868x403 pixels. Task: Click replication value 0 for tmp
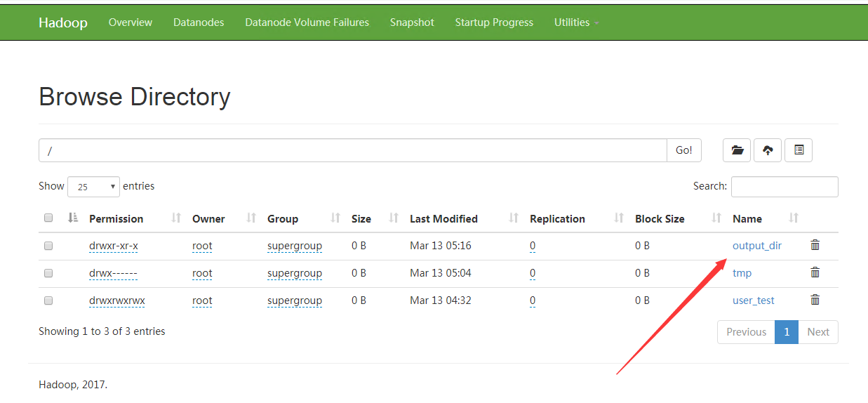click(x=533, y=273)
